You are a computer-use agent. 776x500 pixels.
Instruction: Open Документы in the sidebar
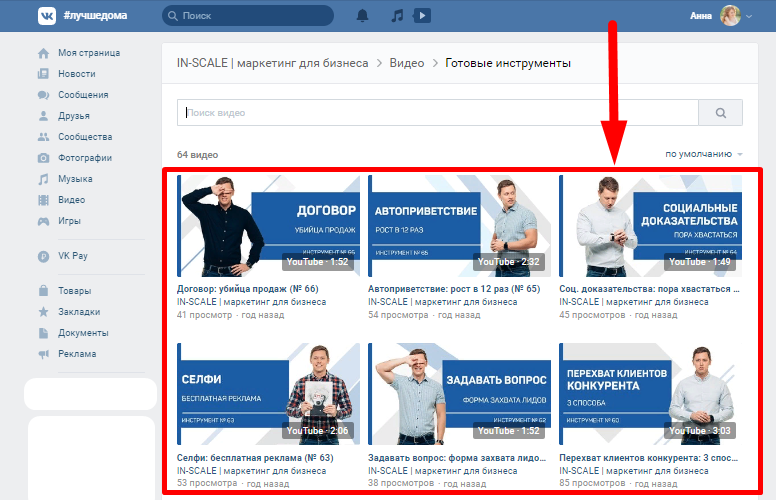pos(83,333)
